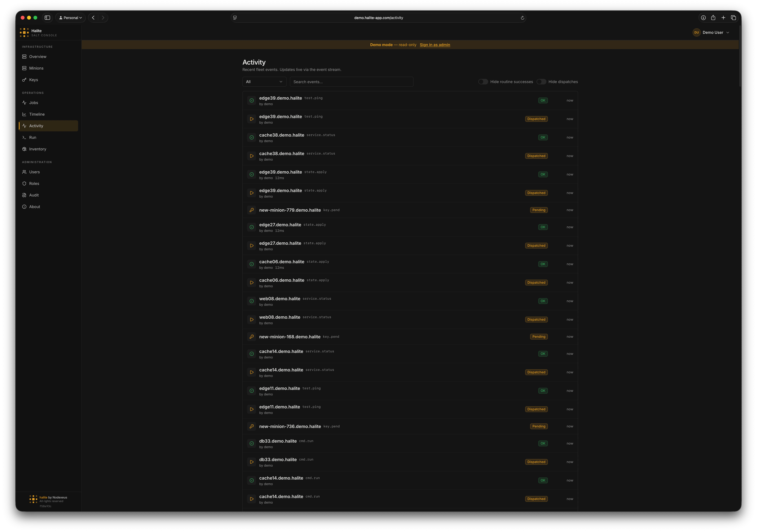Show the tab overview icon
The height and width of the screenshot is (532, 757).
[x=734, y=18]
